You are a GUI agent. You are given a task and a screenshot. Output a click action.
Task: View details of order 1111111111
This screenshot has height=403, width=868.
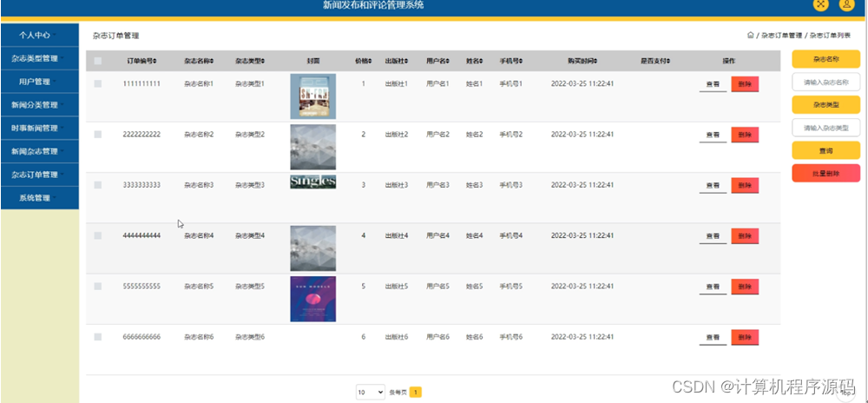click(x=713, y=84)
